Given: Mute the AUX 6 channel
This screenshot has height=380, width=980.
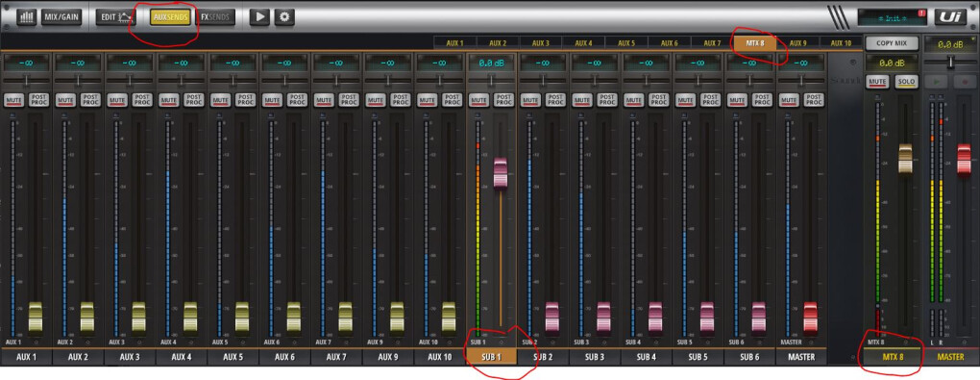Looking at the screenshot, I should point(272,99).
